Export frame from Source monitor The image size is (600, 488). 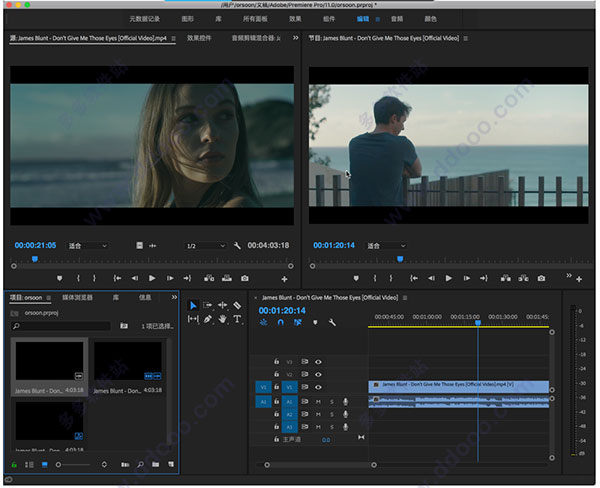[x=245, y=278]
